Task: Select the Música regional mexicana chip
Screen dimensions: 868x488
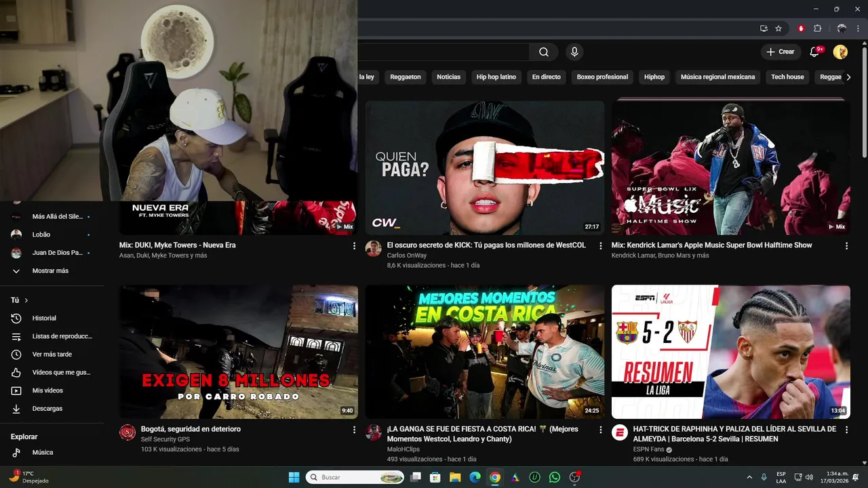Action: point(717,77)
